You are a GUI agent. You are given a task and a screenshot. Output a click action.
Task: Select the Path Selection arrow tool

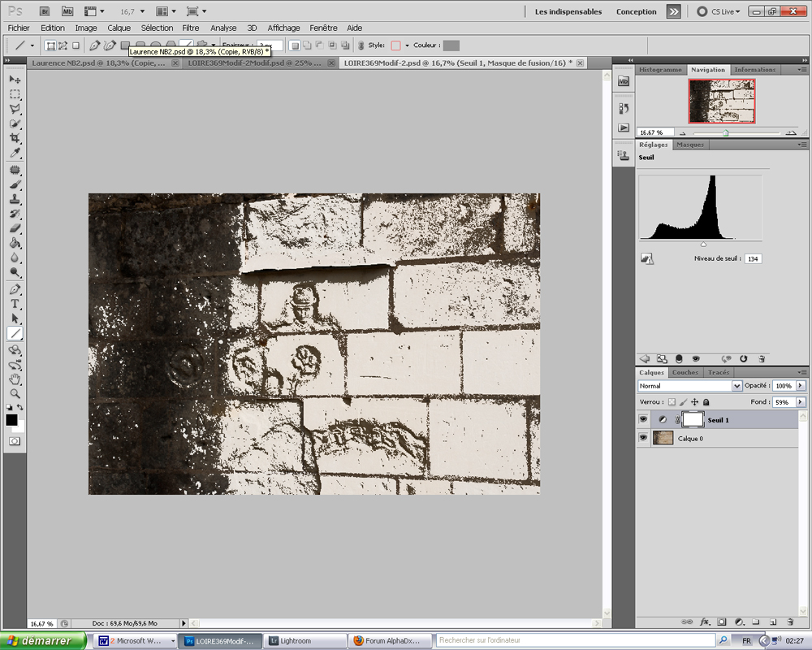[15, 318]
